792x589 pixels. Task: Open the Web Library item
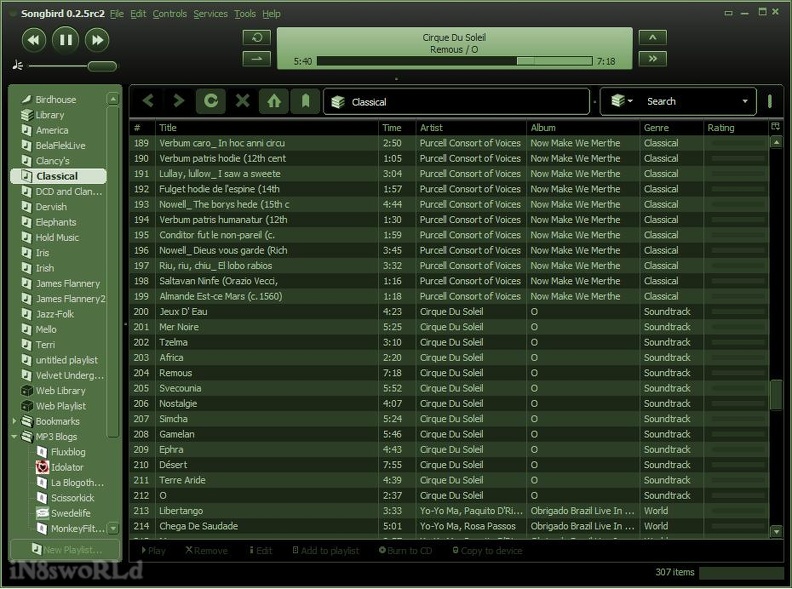click(x=60, y=390)
